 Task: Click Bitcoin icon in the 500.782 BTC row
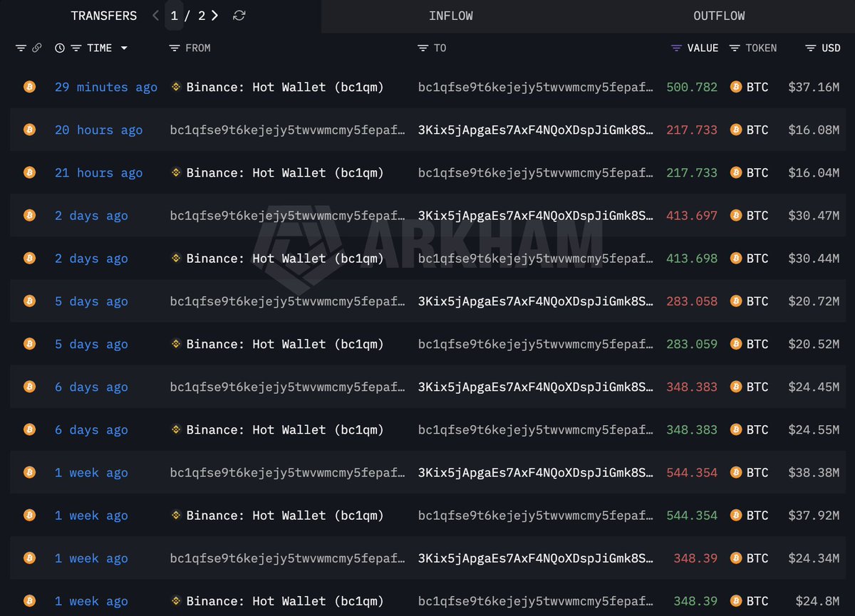coord(29,87)
